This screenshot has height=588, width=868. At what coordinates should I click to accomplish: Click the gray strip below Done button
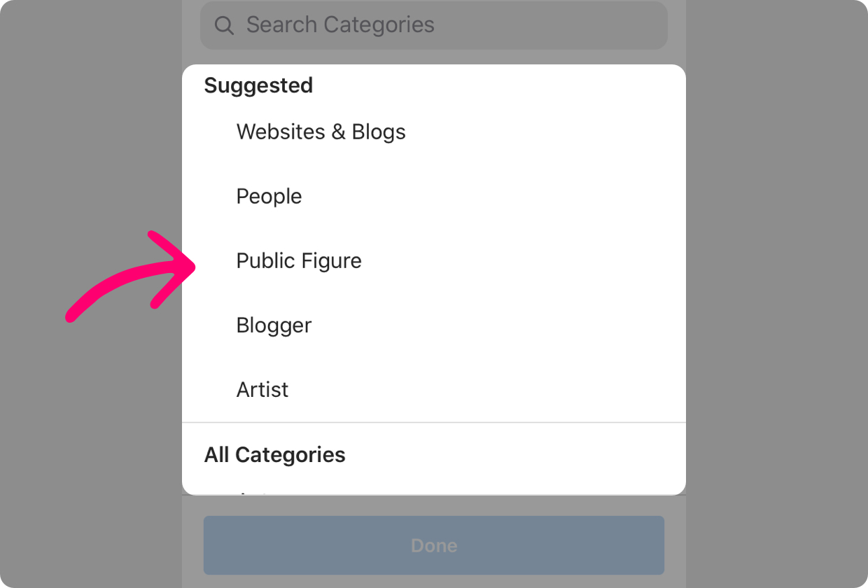[x=434, y=582]
